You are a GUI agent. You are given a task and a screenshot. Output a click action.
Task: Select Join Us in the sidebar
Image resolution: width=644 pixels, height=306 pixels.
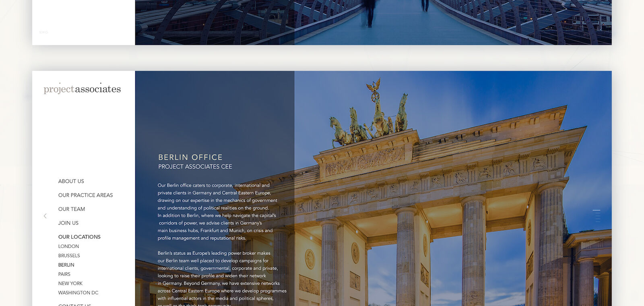point(68,223)
